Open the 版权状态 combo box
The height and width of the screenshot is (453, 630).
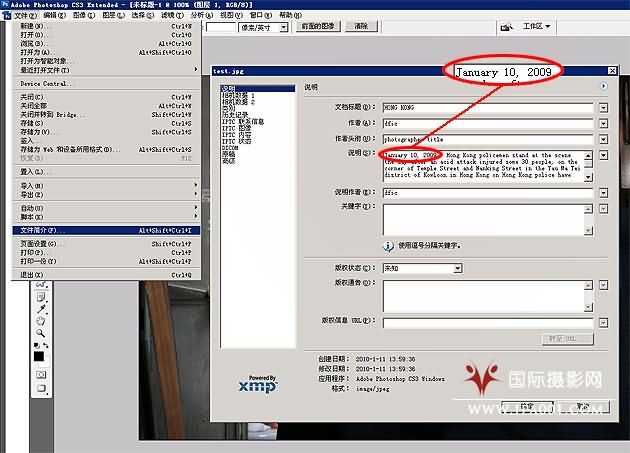[422, 268]
